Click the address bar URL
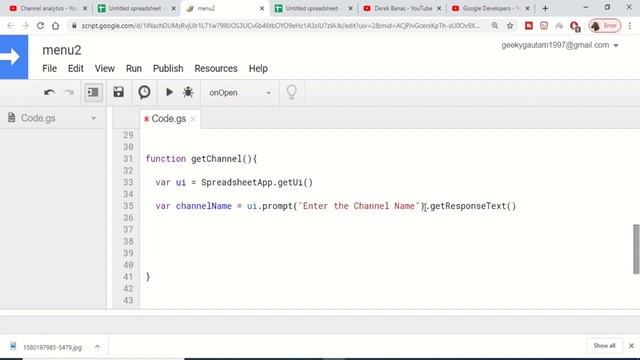The width and height of the screenshot is (640, 360). pyautogui.click(x=280, y=26)
